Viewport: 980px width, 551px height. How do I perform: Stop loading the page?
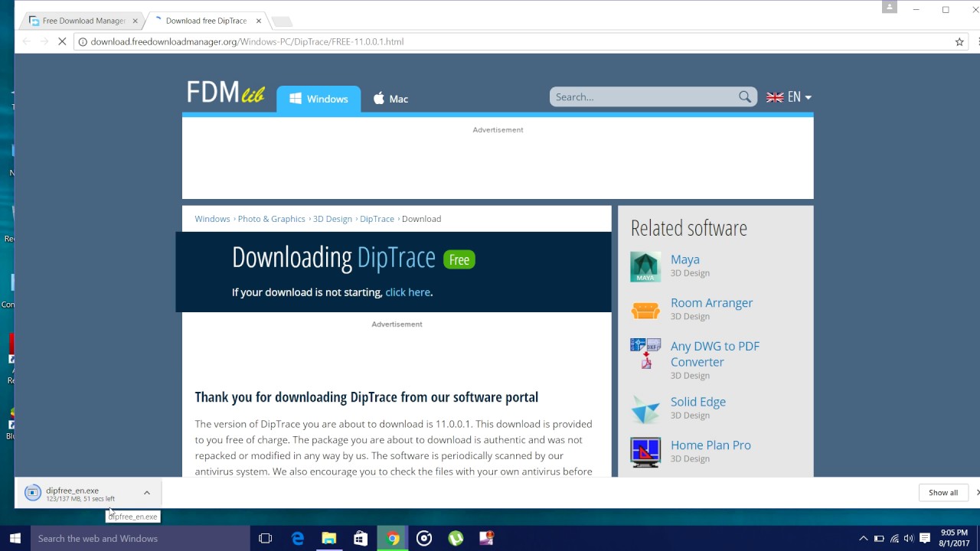point(63,41)
